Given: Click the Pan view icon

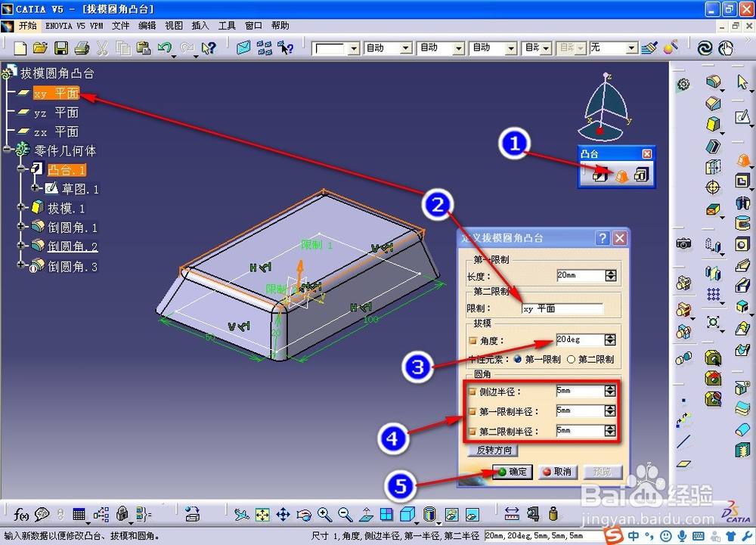Looking at the screenshot, I should point(283,515).
